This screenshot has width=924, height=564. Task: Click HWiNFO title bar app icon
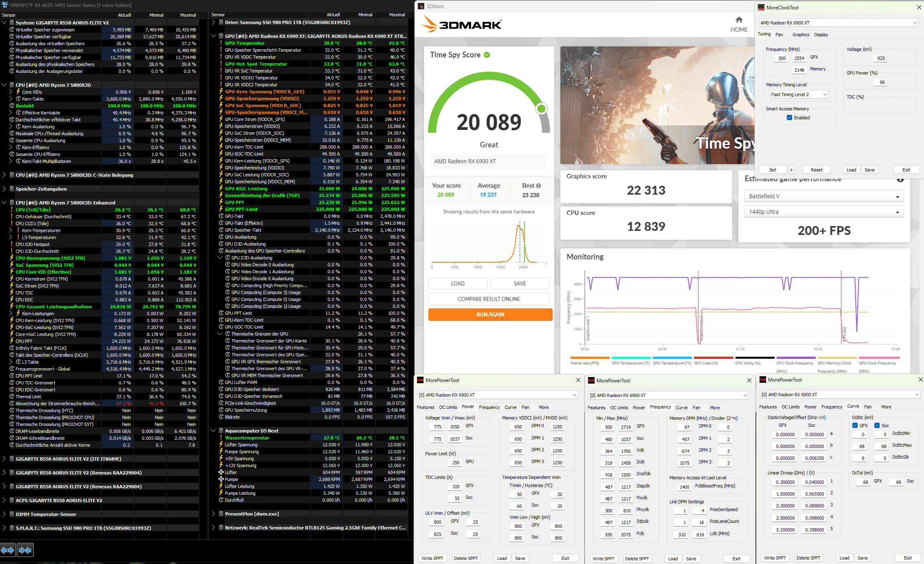[x=4, y=5]
